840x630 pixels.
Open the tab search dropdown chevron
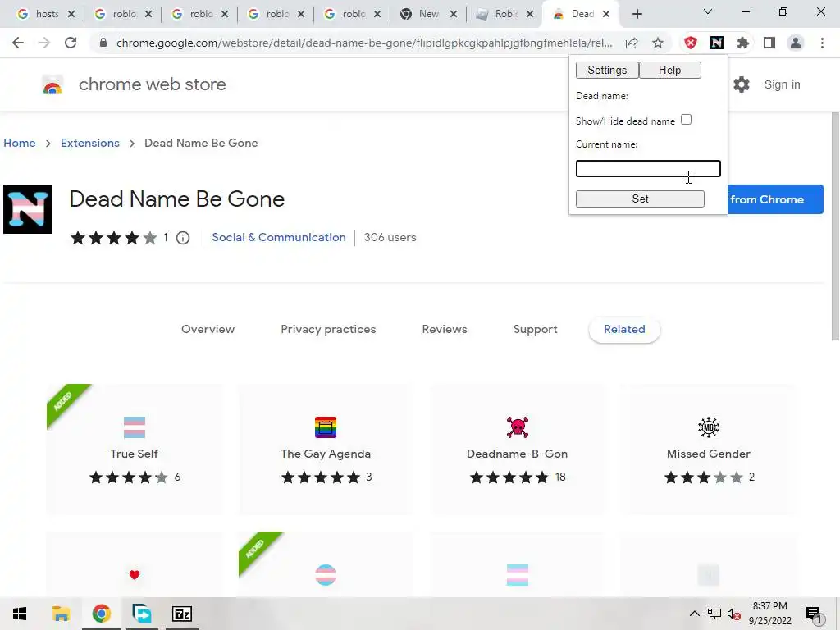click(x=708, y=11)
